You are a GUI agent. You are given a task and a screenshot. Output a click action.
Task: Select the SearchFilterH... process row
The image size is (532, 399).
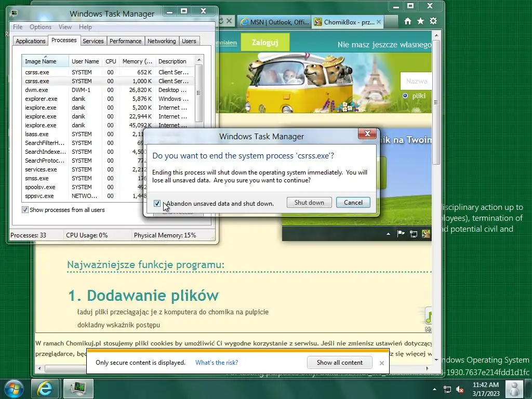[83, 143]
